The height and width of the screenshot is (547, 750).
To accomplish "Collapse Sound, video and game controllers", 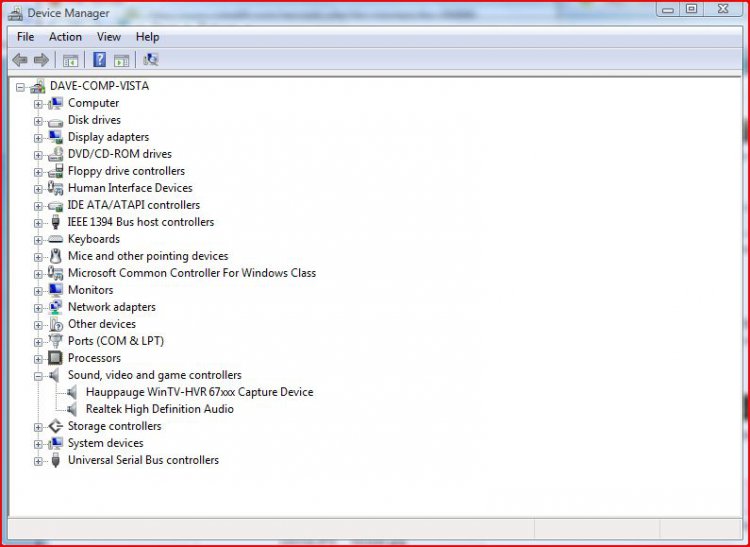I will [x=38, y=375].
